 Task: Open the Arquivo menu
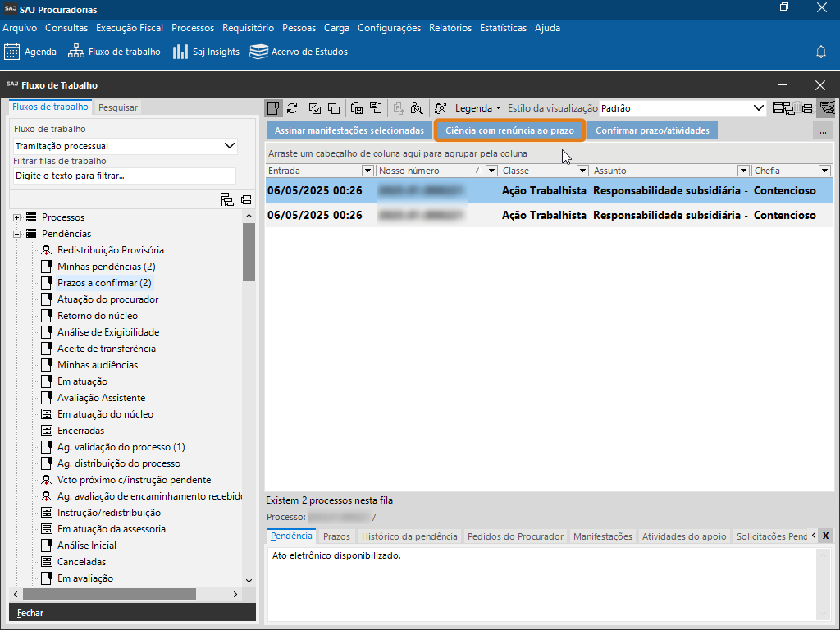coord(20,28)
